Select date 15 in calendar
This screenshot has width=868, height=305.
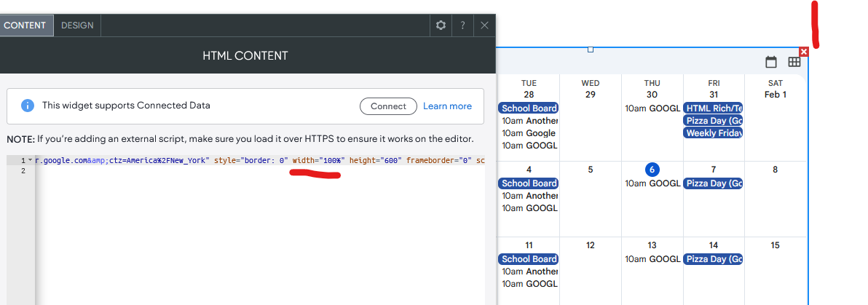[775, 245]
